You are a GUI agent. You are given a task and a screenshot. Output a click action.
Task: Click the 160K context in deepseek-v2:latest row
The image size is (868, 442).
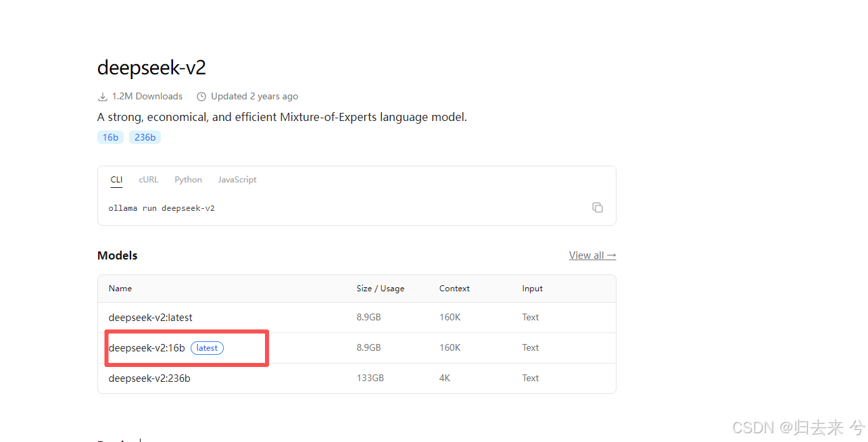450,318
